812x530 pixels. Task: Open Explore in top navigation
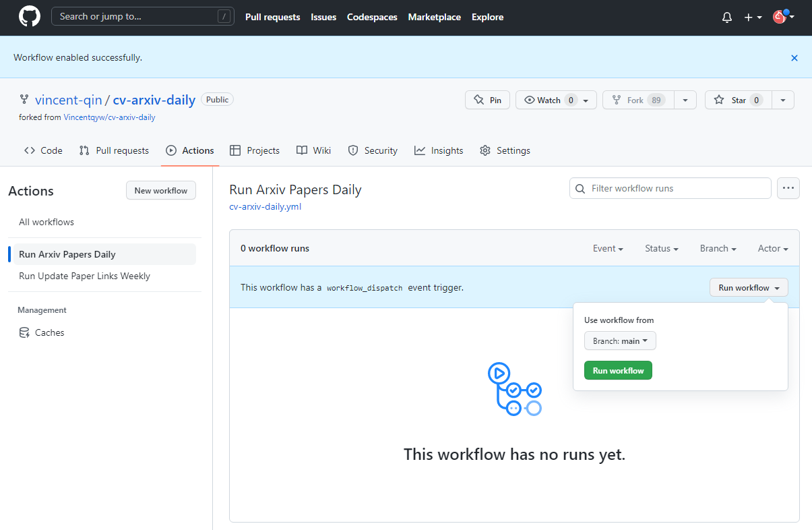(487, 17)
